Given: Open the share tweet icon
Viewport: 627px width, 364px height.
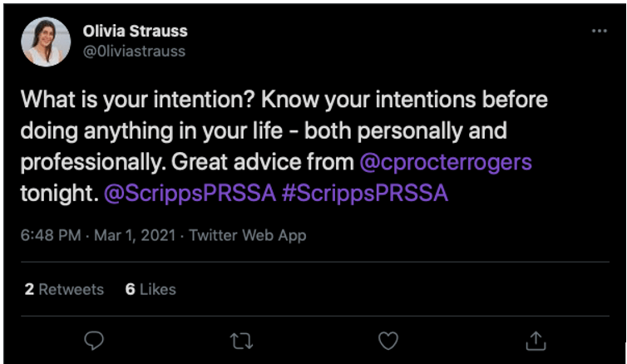Looking at the screenshot, I should [536, 340].
